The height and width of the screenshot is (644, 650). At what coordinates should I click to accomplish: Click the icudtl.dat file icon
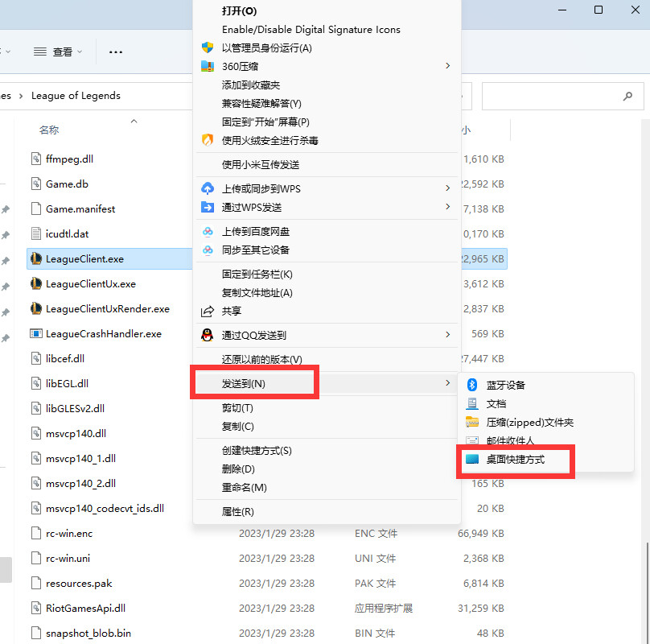36,233
